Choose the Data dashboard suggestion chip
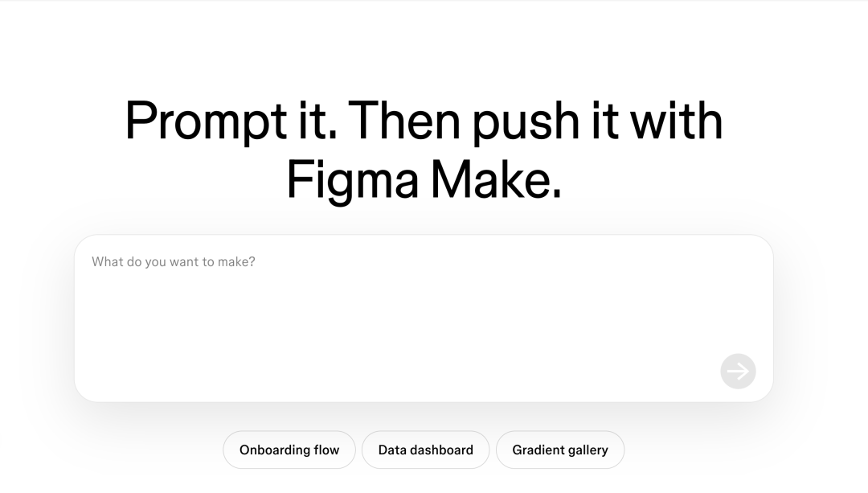 [426, 450]
